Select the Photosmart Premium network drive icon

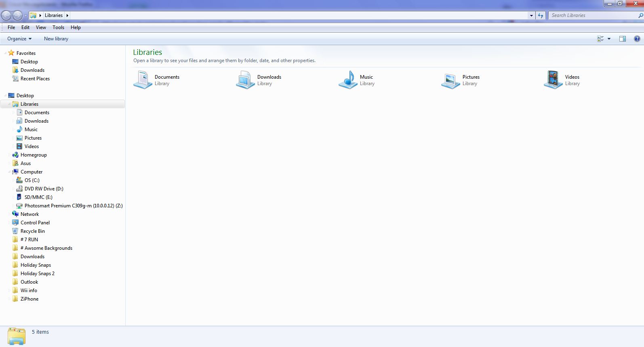pyautogui.click(x=19, y=206)
